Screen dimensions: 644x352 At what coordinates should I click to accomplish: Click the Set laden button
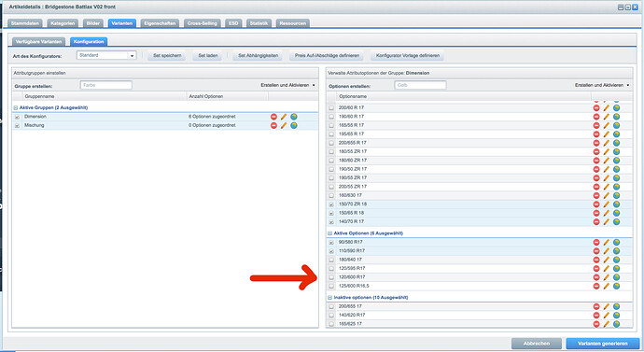click(208, 55)
